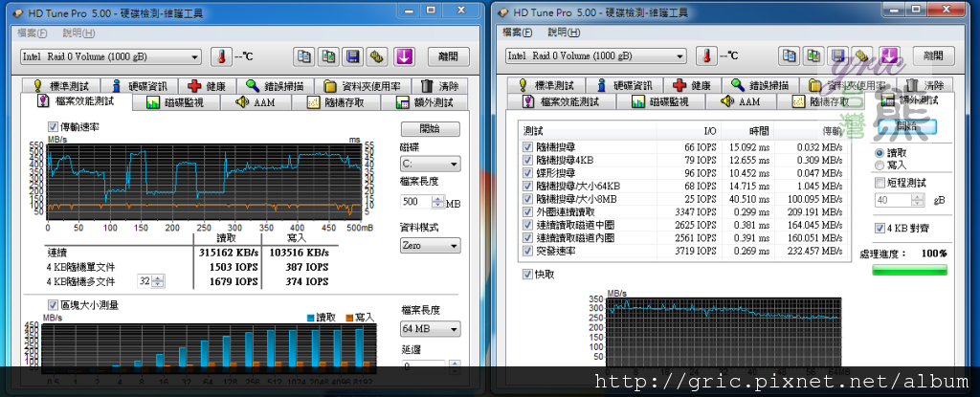Copy screenshot icon in left window
The height and width of the screenshot is (397, 980).
click(x=328, y=56)
